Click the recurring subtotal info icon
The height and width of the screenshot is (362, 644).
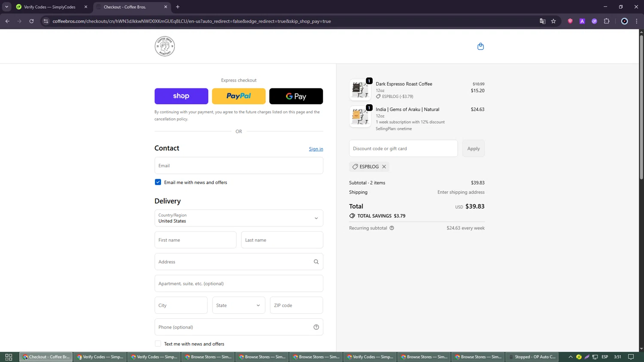point(392,228)
